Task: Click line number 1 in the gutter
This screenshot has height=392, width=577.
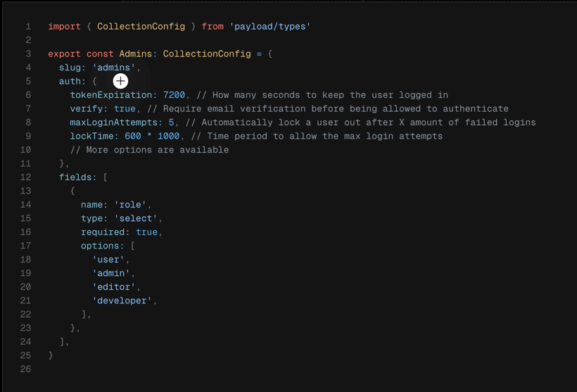Action: pyautogui.click(x=28, y=27)
